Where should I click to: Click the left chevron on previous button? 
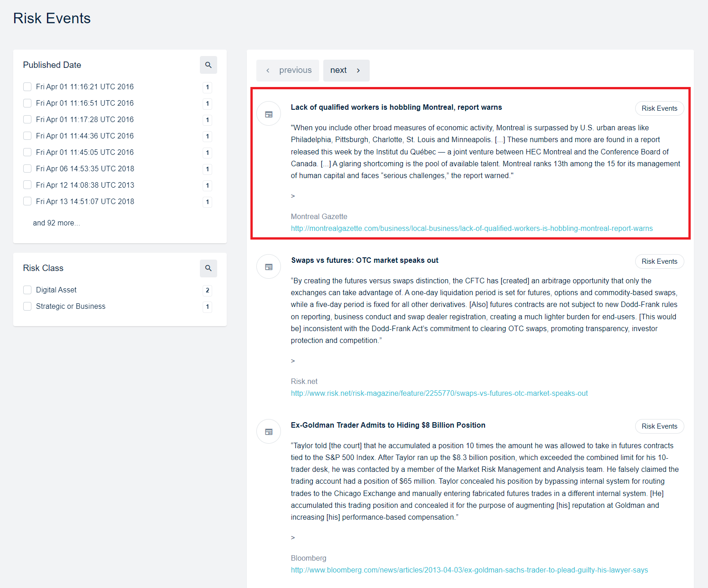tap(268, 71)
